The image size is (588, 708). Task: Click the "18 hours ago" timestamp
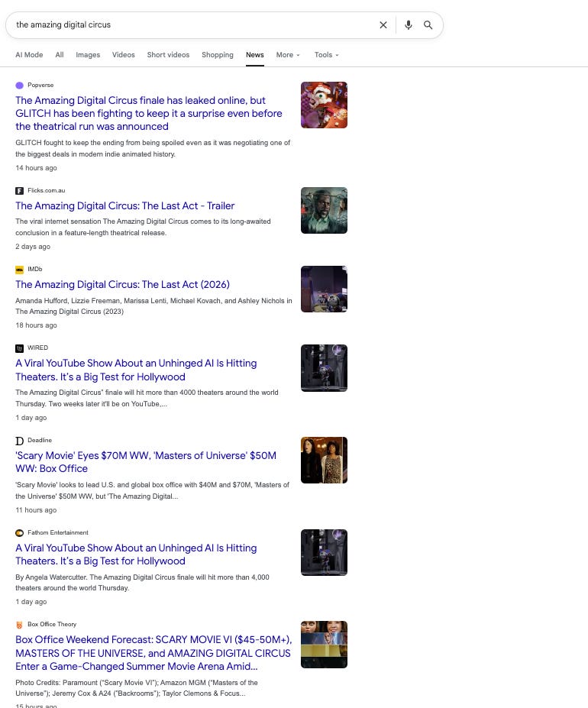36,325
